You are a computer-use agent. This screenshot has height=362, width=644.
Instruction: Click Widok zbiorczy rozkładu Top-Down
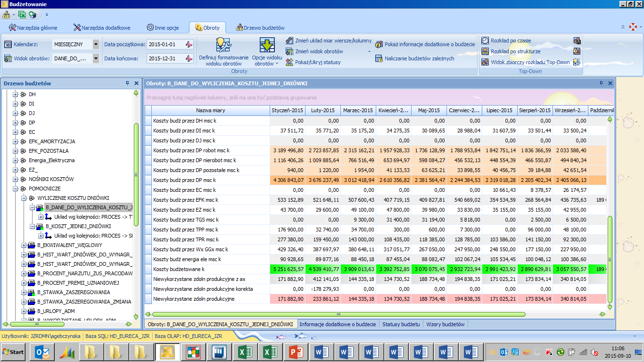click(526, 62)
